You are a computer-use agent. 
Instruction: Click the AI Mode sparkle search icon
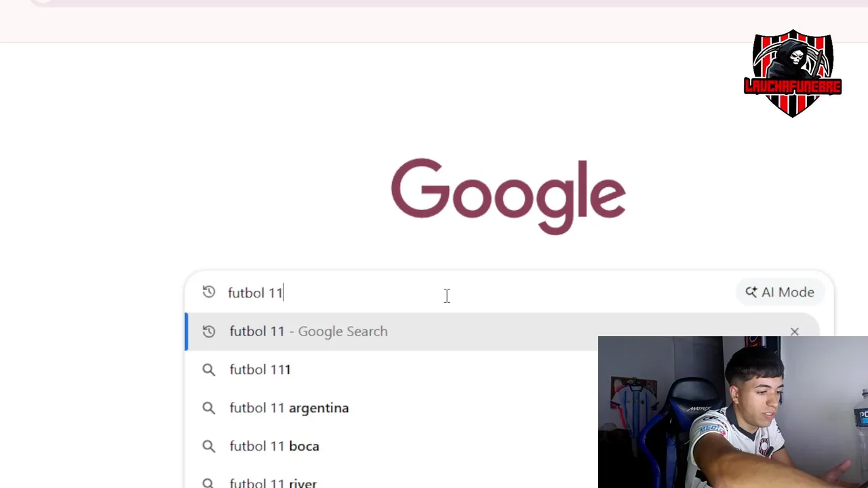coord(751,292)
